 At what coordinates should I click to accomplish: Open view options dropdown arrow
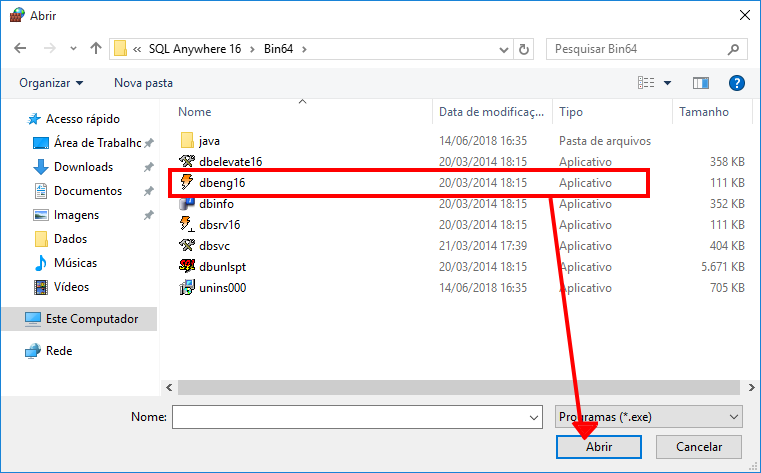click(667, 83)
